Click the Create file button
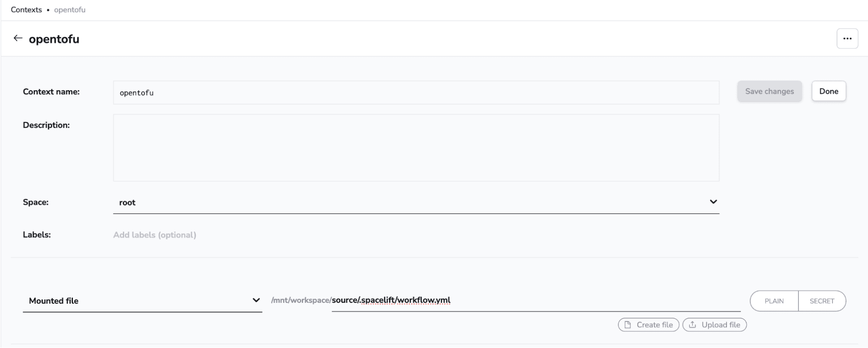 pyautogui.click(x=648, y=325)
